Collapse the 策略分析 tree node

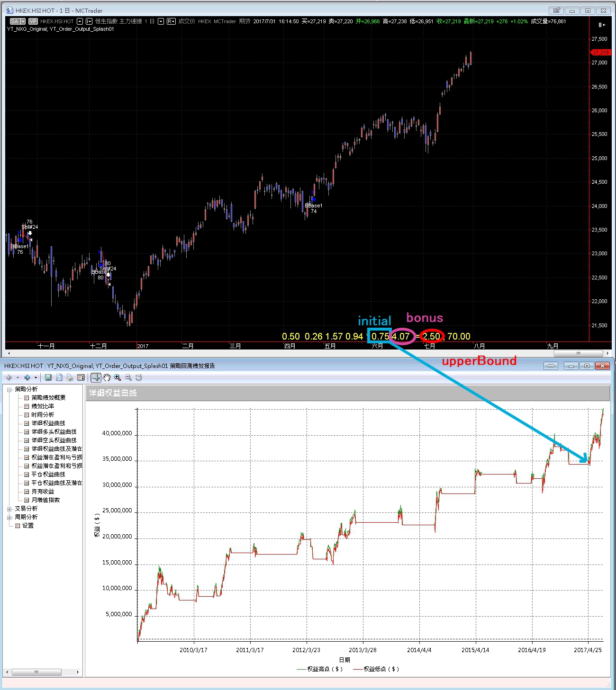coord(9,389)
